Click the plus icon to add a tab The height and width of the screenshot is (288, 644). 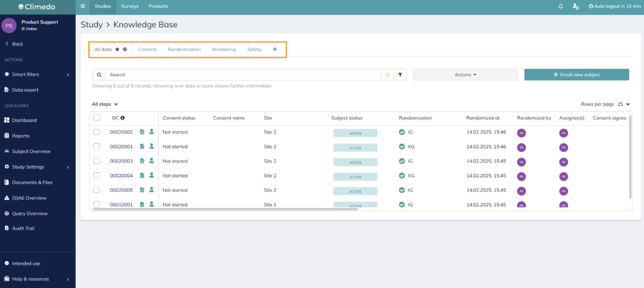[x=275, y=49]
